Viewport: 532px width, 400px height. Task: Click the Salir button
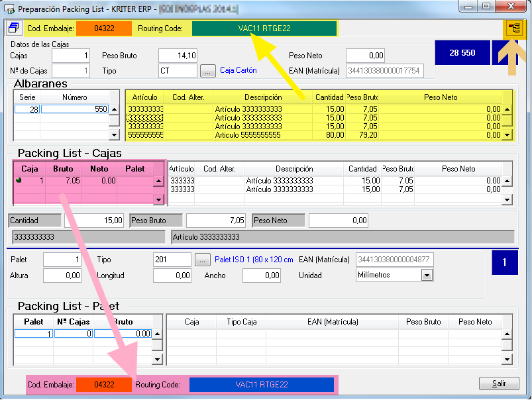(x=499, y=383)
